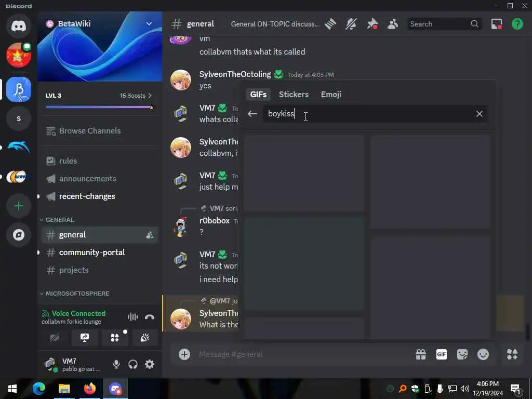
Task: Open the soundboard button
Action: click(145, 338)
